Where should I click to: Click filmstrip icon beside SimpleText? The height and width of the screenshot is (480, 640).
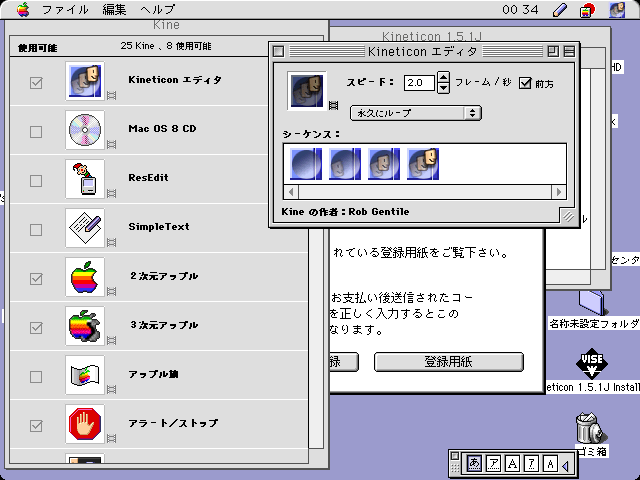click(x=111, y=242)
